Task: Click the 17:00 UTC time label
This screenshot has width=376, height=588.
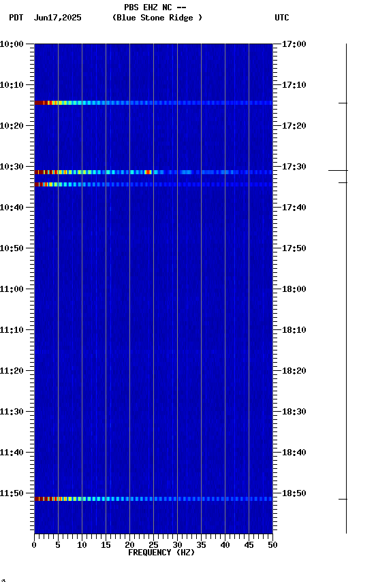Action: (x=294, y=44)
